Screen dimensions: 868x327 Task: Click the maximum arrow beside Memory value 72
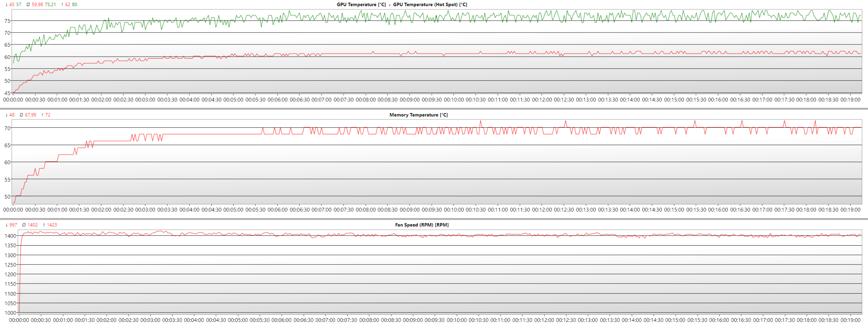click(x=42, y=115)
